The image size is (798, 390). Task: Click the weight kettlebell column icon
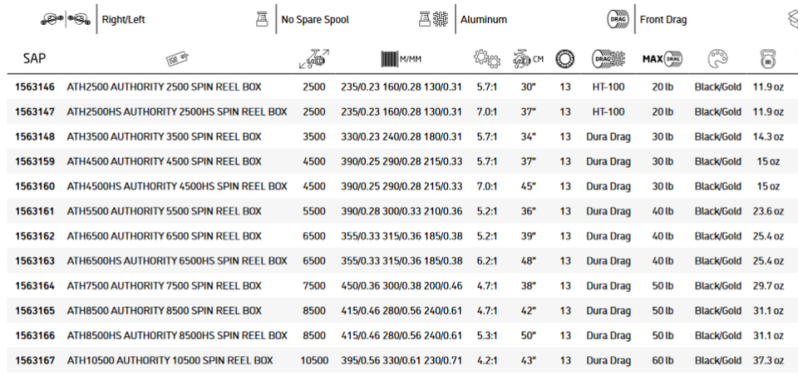767,59
